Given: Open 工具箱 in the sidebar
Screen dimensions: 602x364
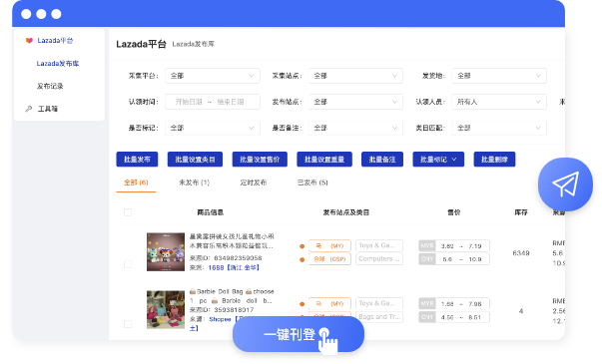Looking at the screenshot, I should (x=48, y=109).
